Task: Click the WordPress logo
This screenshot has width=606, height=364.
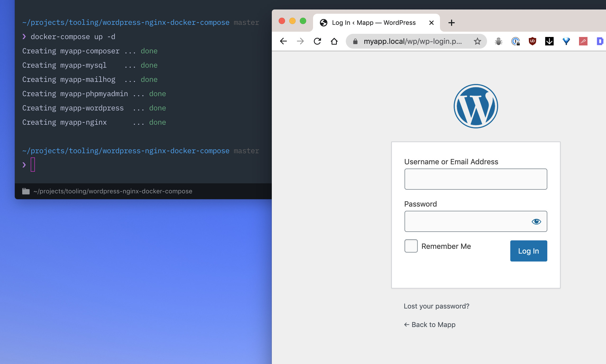Action: [476, 106]
